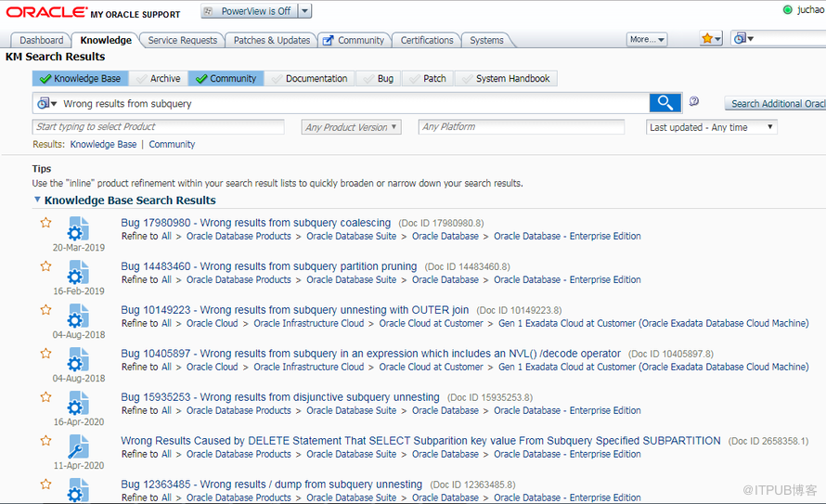
Task: Click the blue magnifier search button
Action: coord(665,103)
